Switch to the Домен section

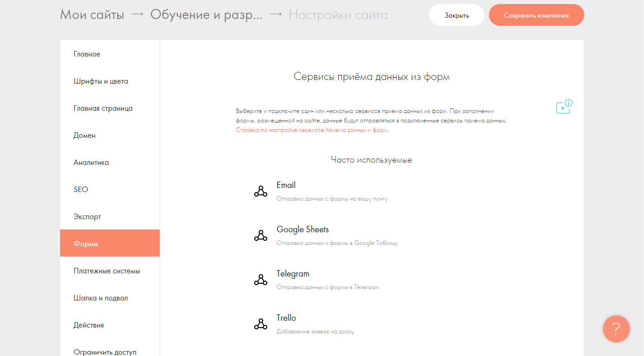(110, 136)
